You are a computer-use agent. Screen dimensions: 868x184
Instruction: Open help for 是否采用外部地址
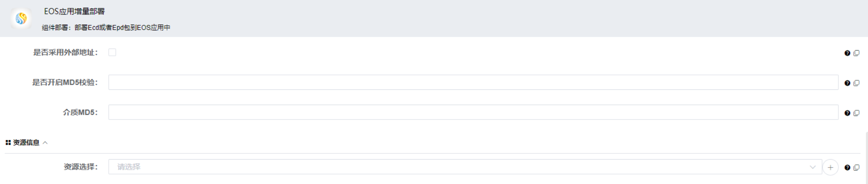coord(847,53)
